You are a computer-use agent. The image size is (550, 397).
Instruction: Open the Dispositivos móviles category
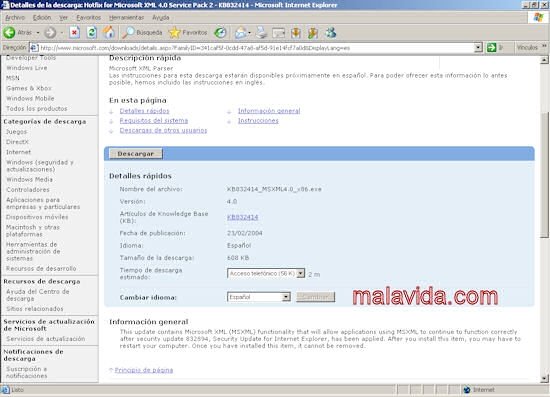[x=37, y=217]
